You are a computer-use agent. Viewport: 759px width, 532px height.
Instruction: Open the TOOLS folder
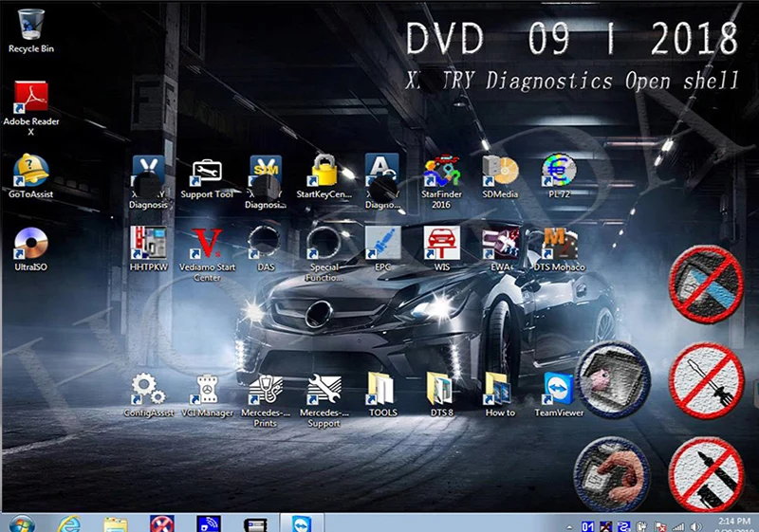[383, 395]
